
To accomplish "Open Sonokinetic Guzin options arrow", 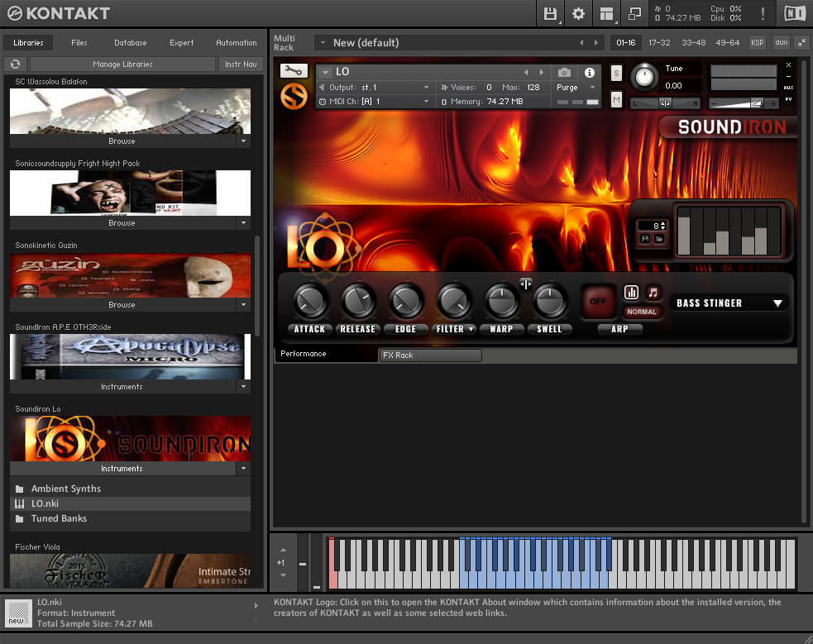I will coord(244,305).
